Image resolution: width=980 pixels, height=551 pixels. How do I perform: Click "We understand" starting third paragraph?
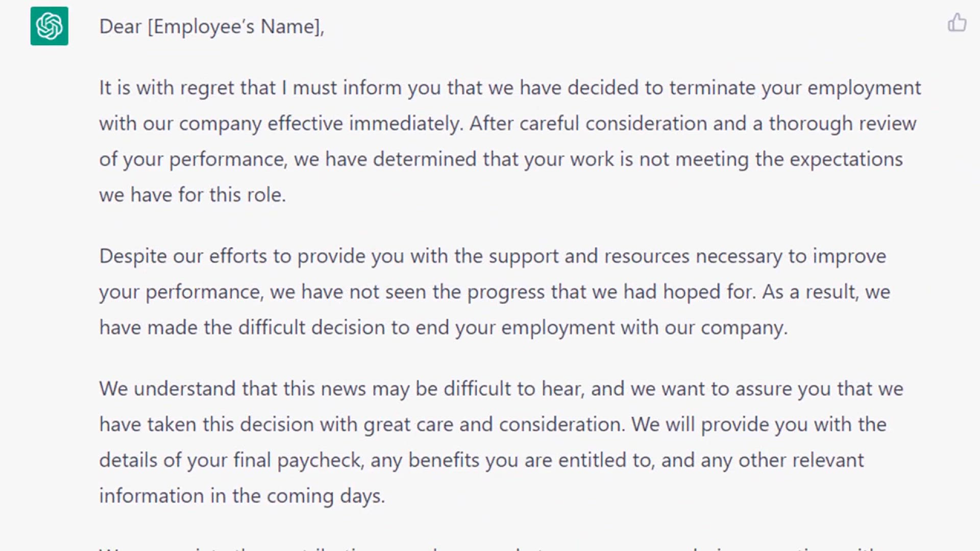(167, 389)
